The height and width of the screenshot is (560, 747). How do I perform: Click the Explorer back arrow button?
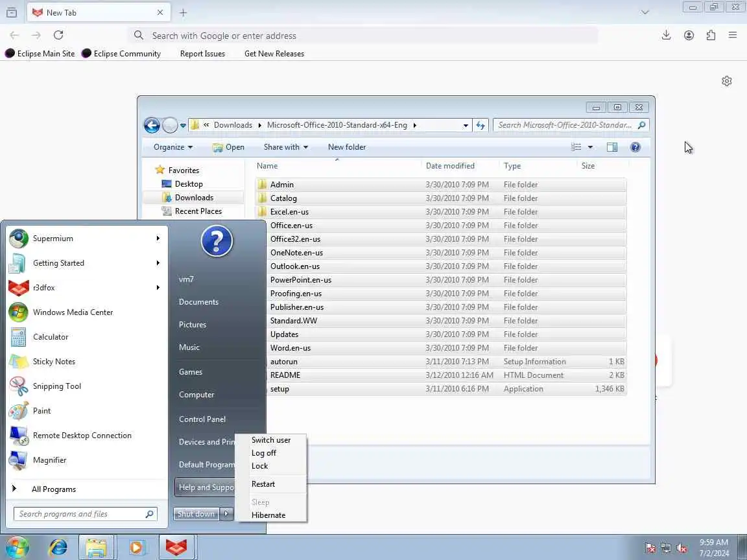(x=152, y=125)
